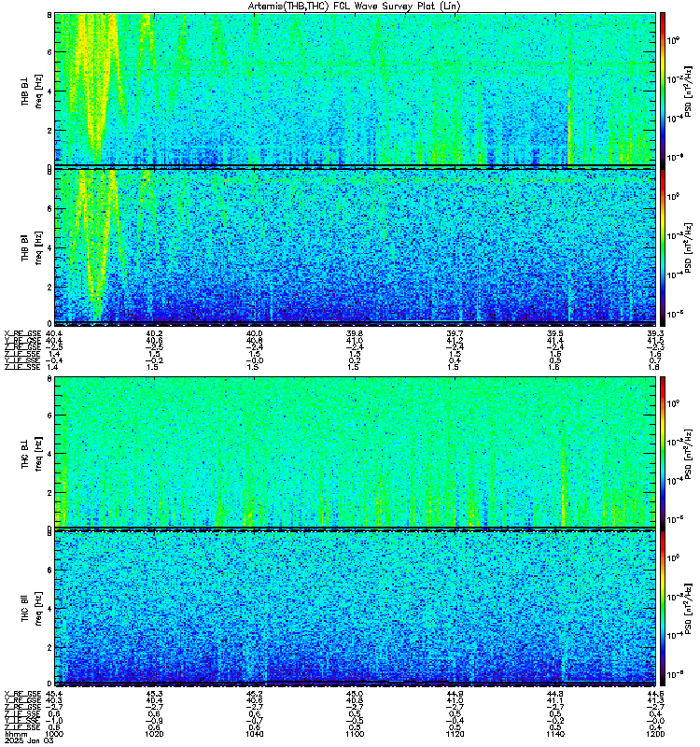Click the 1020 time tick label
This screenshot has height=747, width=700.
coord(154,734)
